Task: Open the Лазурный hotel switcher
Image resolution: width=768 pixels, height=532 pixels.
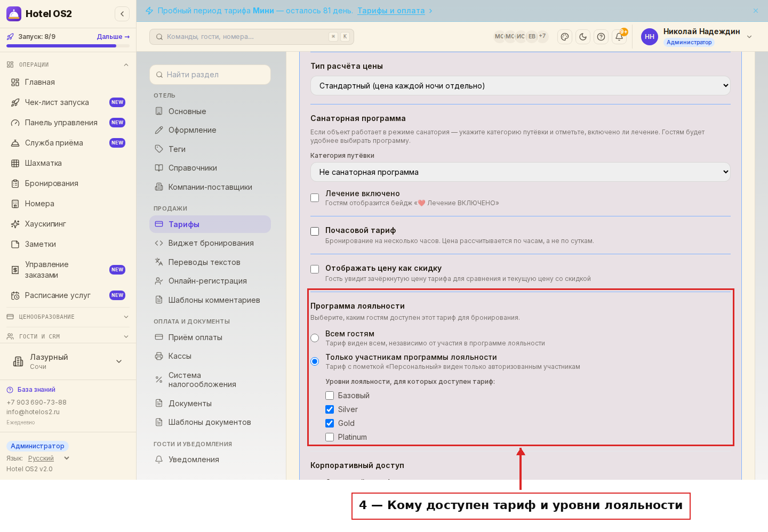Action: (x=68, y=361)
